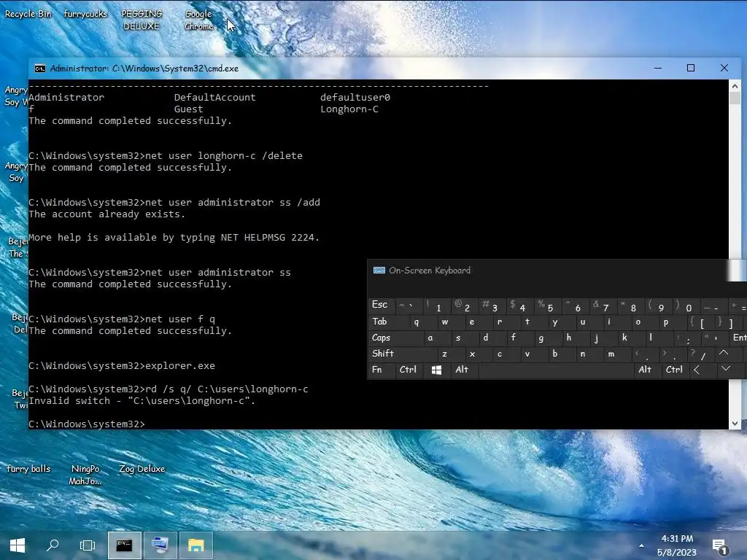Tap the Esc key on On-Screen Keyboard
This screenshot has height=560, width=747.
pos(380,305)
